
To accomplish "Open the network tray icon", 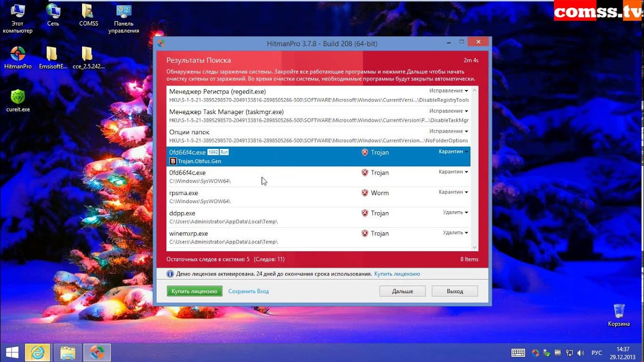I will 570,353.
